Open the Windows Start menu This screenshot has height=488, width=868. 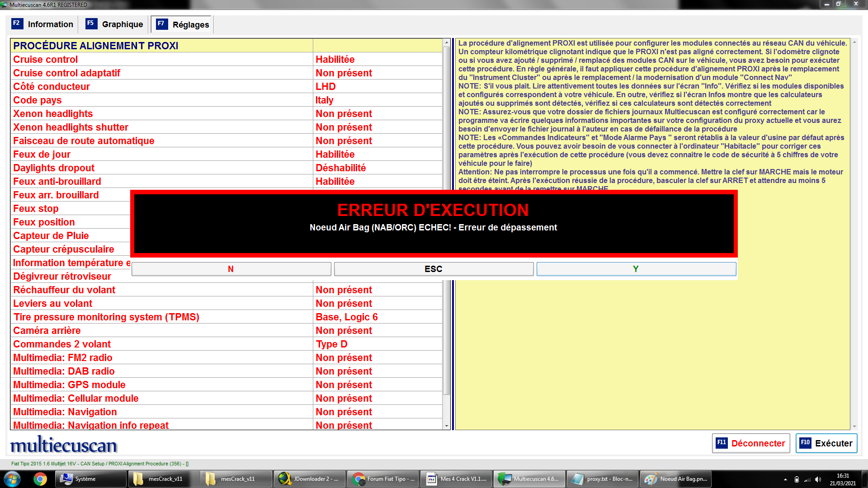(12, 479)
